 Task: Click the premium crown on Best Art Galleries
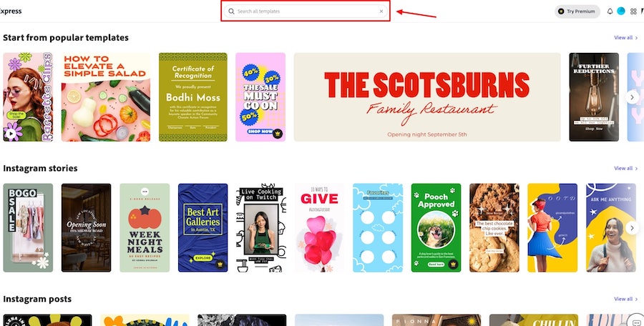pos(220,264)
